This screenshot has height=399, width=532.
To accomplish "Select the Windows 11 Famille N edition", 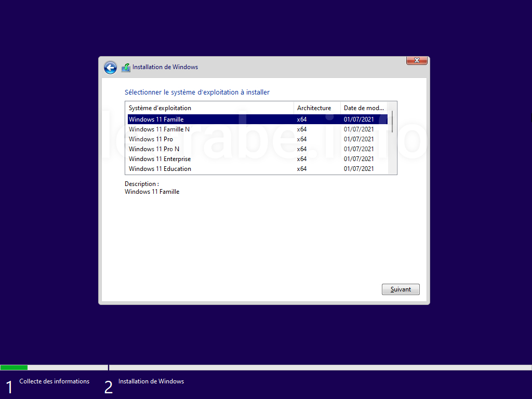I will click(x=258, y=129).
